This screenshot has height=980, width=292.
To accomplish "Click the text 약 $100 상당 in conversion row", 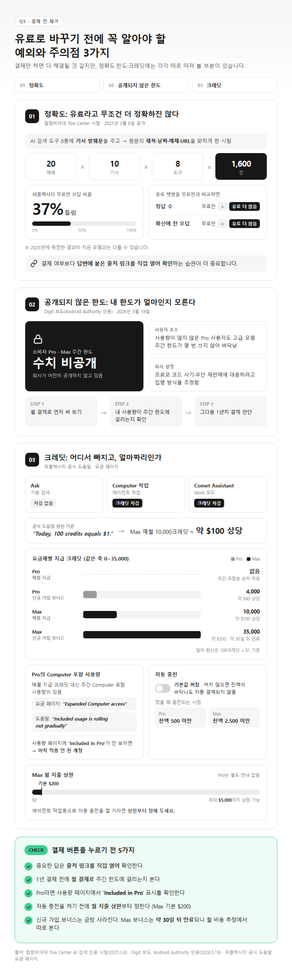I will [x=219, y=531].
